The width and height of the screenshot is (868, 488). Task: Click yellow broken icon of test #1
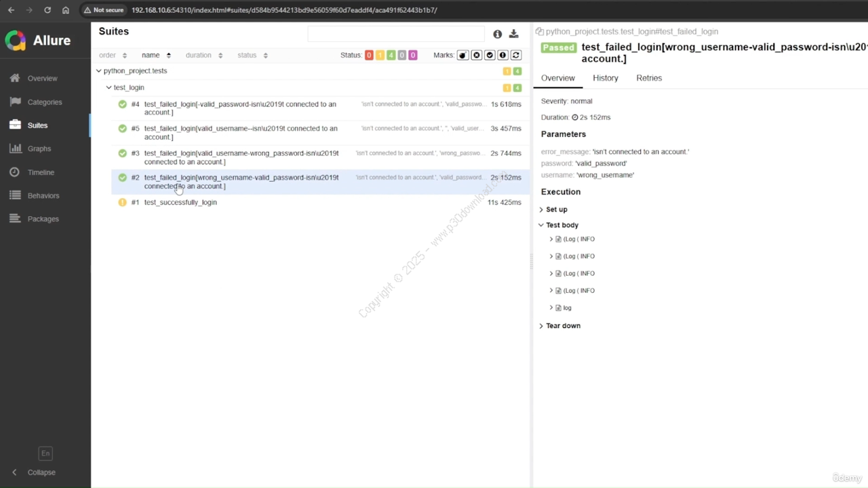pos(123,202)
